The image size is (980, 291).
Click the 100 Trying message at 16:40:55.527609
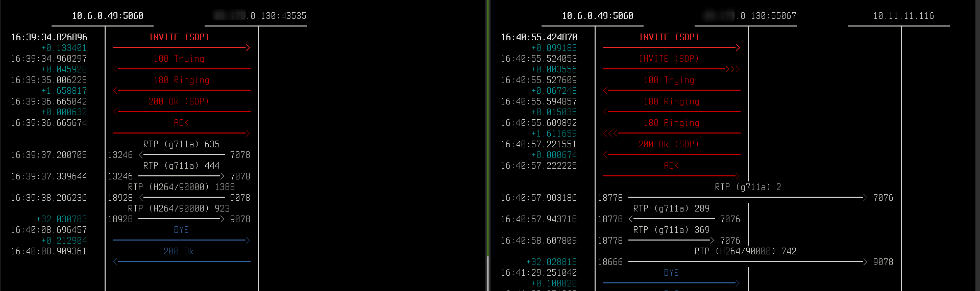pos(669,81)
